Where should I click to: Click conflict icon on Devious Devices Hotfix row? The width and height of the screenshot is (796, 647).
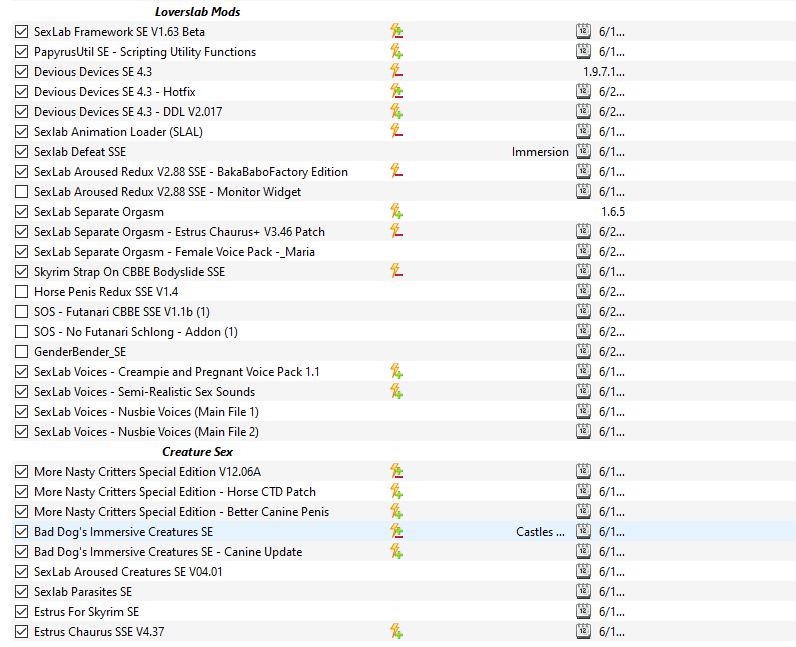pos(396,91)
